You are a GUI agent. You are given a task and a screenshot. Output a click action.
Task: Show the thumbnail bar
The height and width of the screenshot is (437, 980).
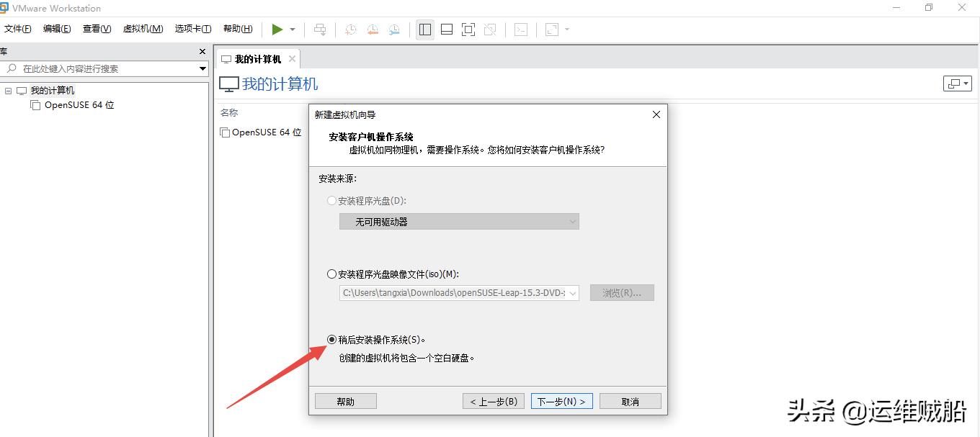tap(446, 29)
